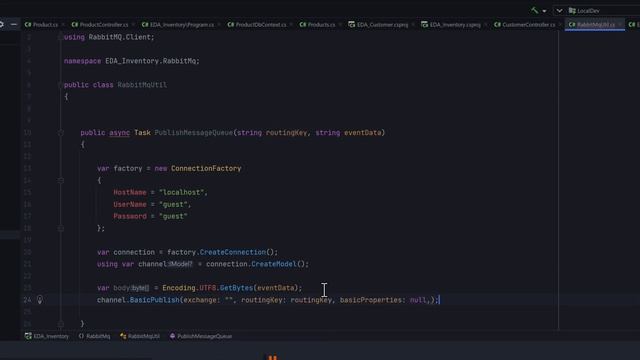
Task: Click the class icon before RabbitMqUtil breadcrumb
Action: click(123, 336)
